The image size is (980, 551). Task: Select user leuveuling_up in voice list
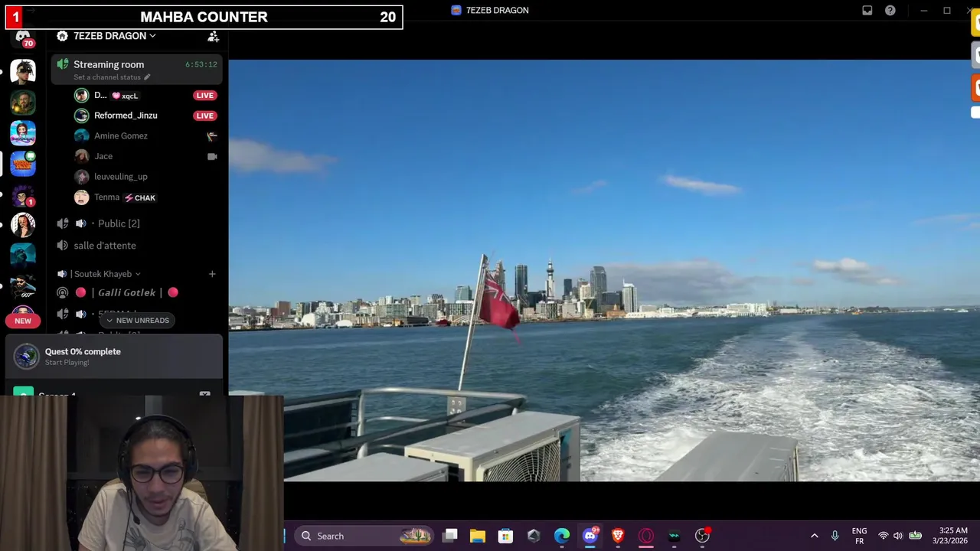tap(120, 177)
